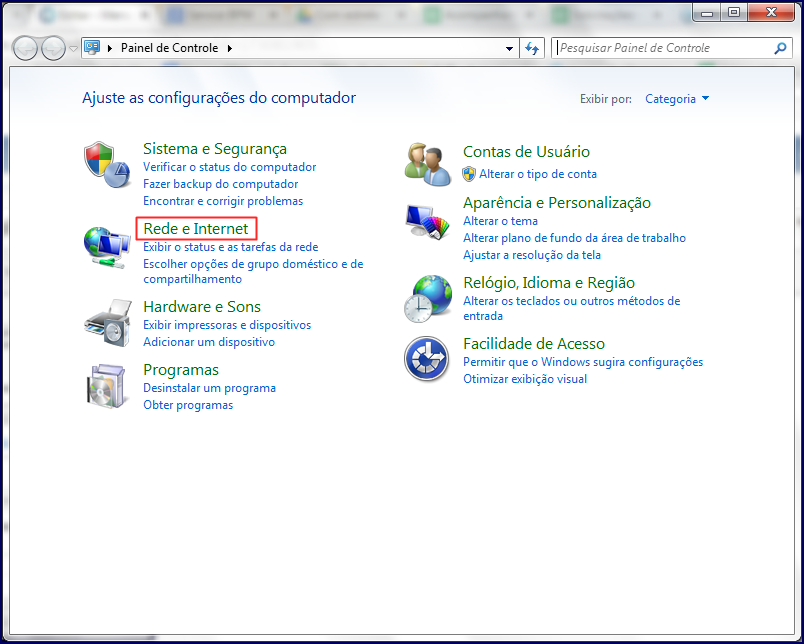Minimize the Painel de Controle window

point(707,12)
